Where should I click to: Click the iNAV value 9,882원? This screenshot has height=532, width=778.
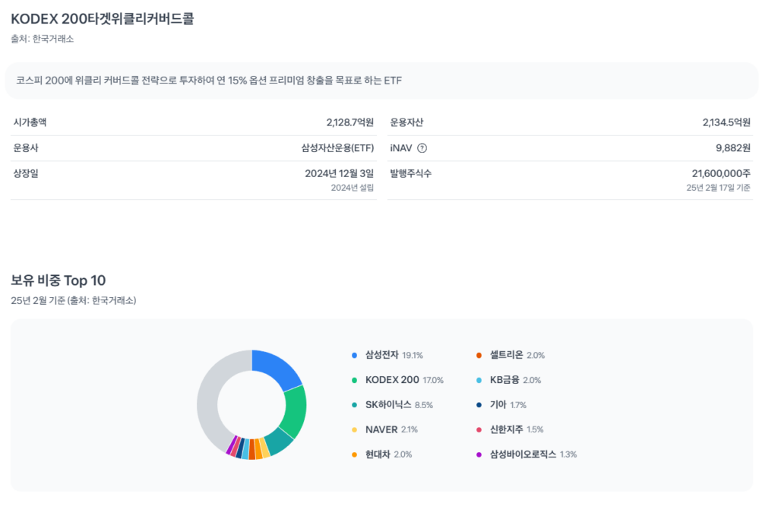pos(733,148)
